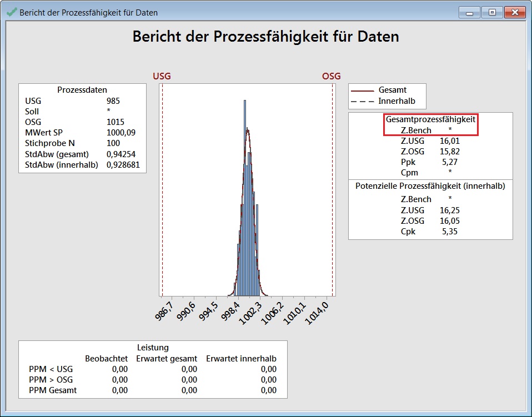This screenshot has height=417, width=532.
Task: Select the OSG value 1015
Action: 116,122
